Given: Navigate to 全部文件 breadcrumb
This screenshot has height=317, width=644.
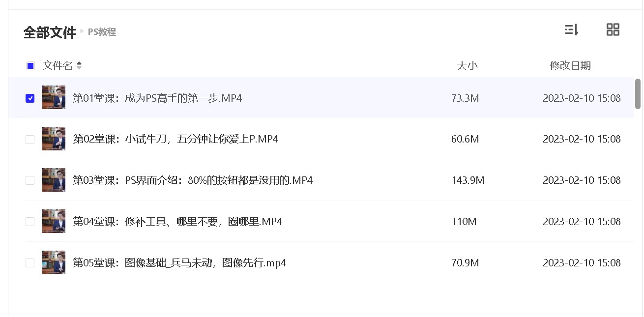Looking at the screenshot, I should click(x=49, y=31).
